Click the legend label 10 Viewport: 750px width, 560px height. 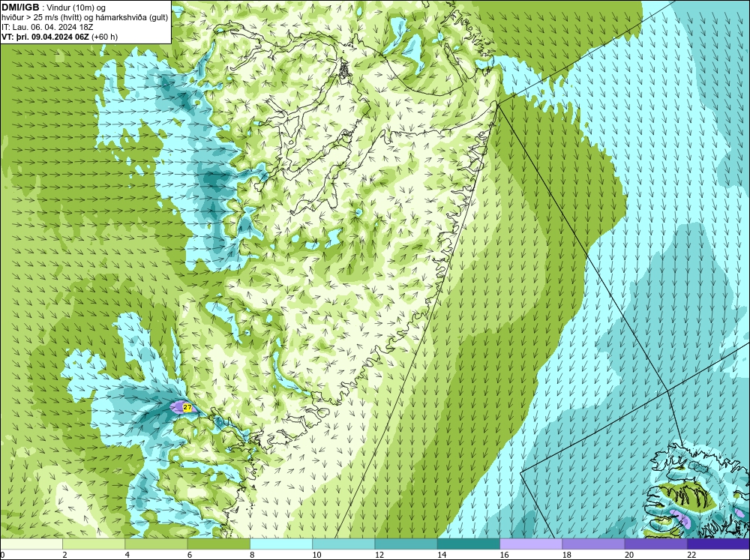coord(316,555)
